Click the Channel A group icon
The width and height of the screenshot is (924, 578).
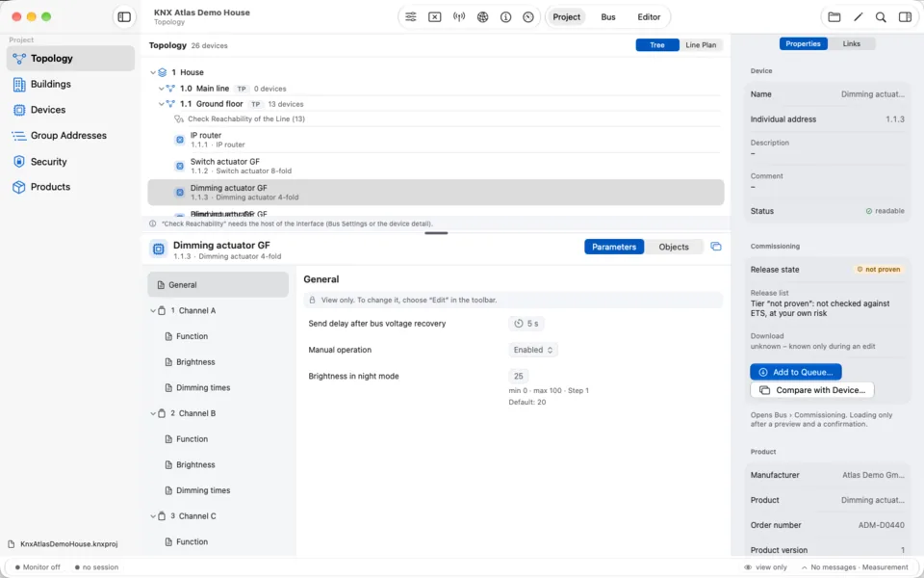tap(162, 311)
